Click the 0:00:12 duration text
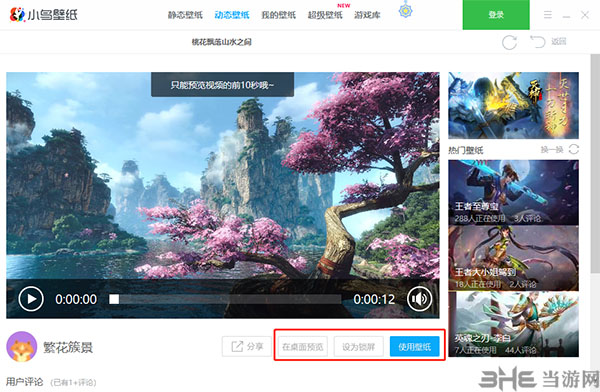This screenshot has height=392, width=600. [x=374, y=299]
